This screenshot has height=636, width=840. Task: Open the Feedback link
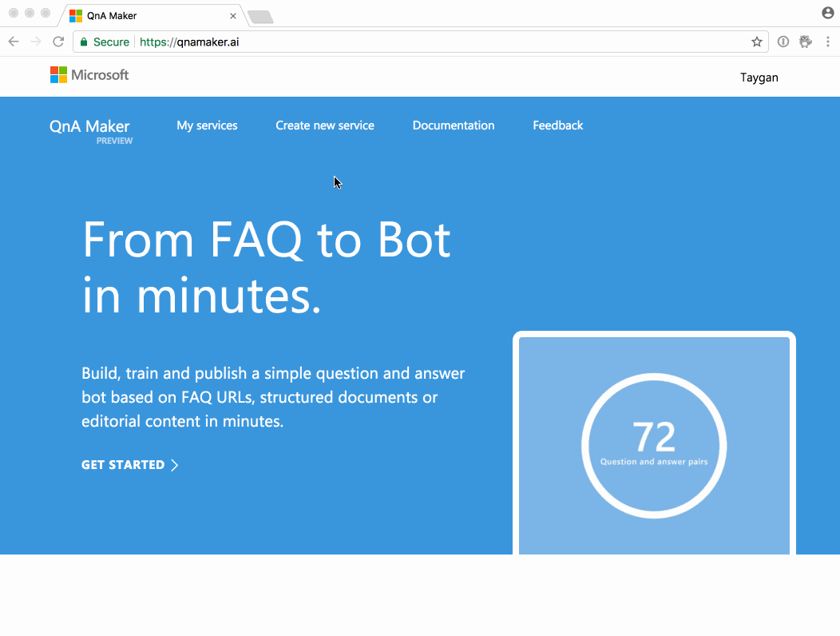pos(557,125)
